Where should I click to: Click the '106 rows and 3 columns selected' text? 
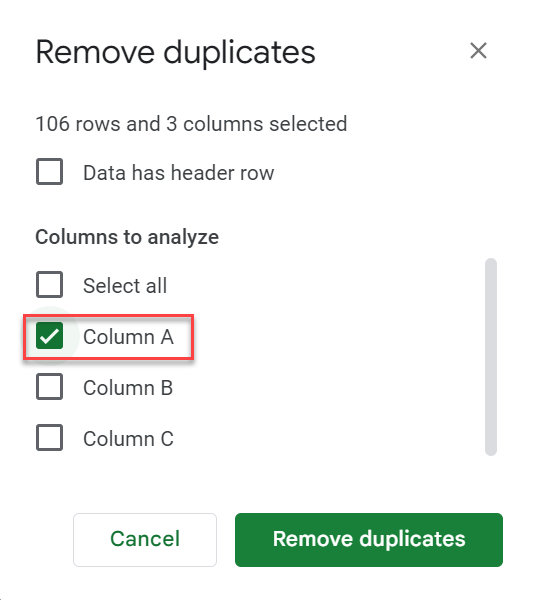tap(191, 124)
